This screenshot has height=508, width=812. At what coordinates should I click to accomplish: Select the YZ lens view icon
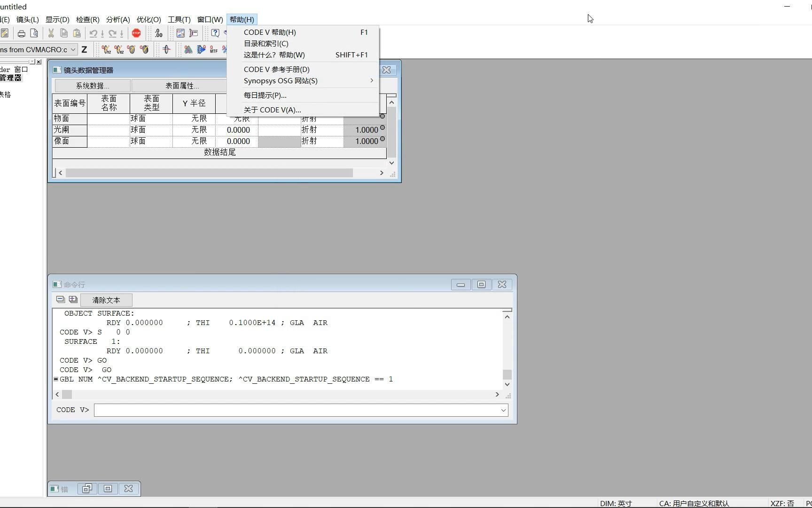point(106,49)
